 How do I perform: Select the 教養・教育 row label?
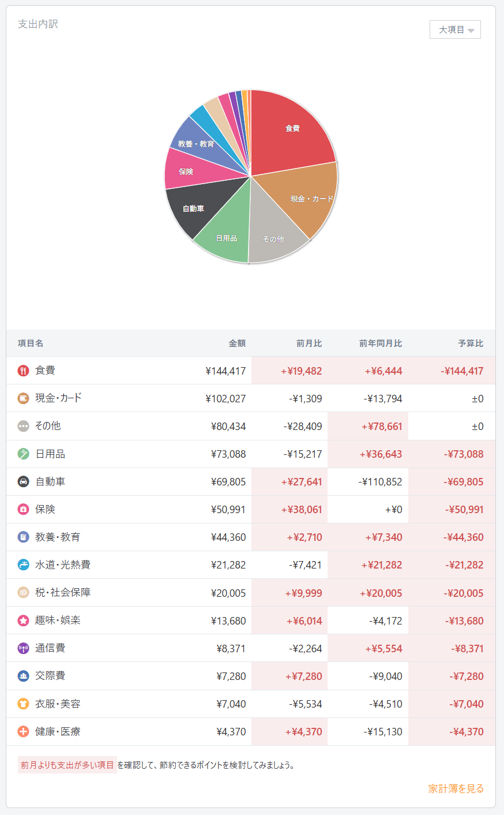tap(58, 537)
